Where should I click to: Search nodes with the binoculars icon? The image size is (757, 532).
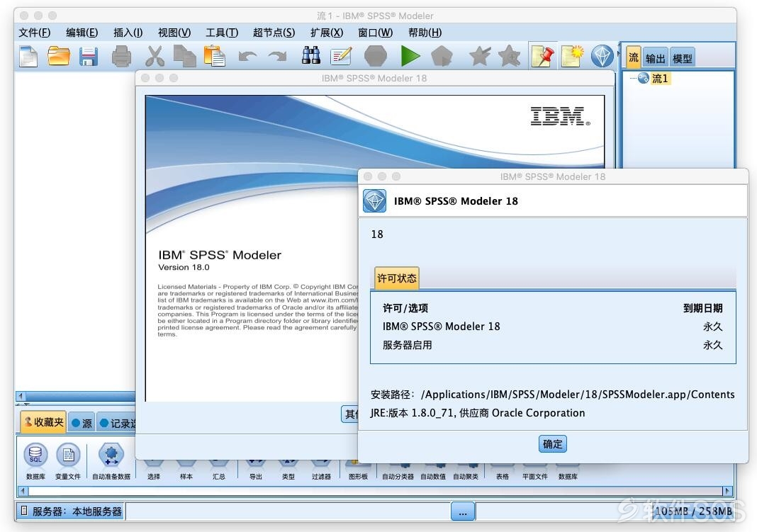[x=311, y=56]
